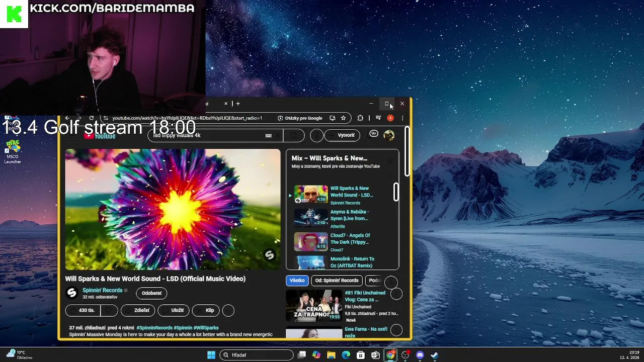Reload the YouTube page in Chrome
The width and height of the screenshot is (644, 362).
[x=91, y=118]
